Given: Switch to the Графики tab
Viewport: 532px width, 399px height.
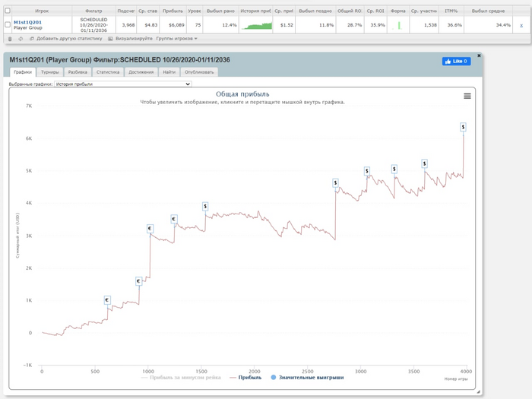Looking at the screenshot, I should pos(23,72).
